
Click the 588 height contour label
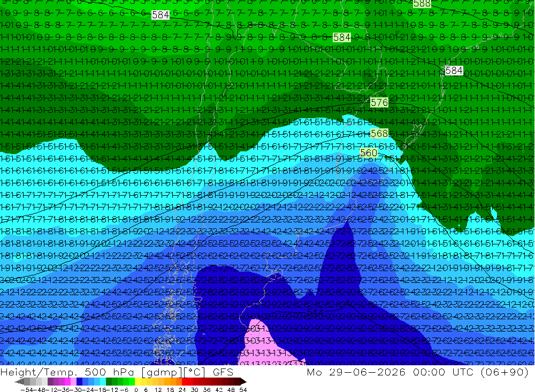point(422,3)
